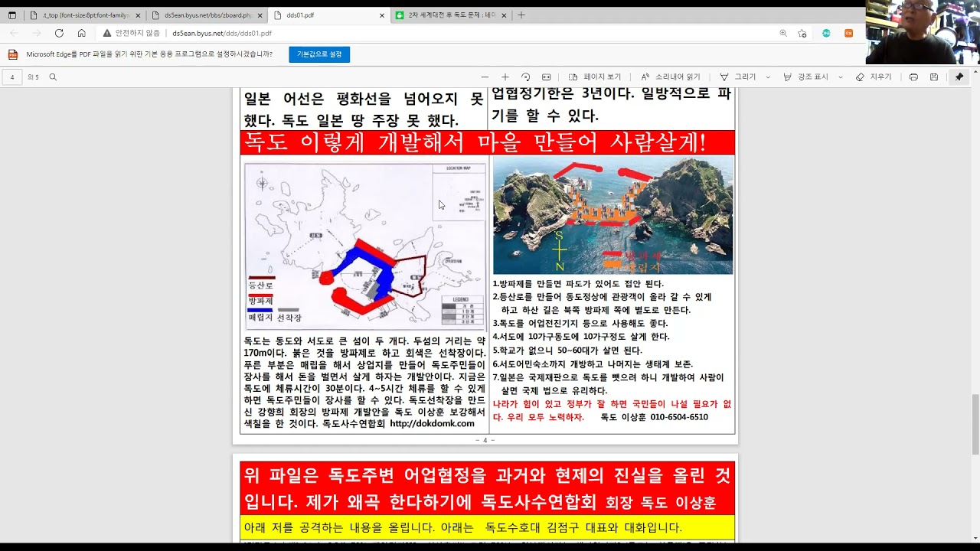
Task: Click the vertical scrollbar thumb
Action: pos(975,423)
